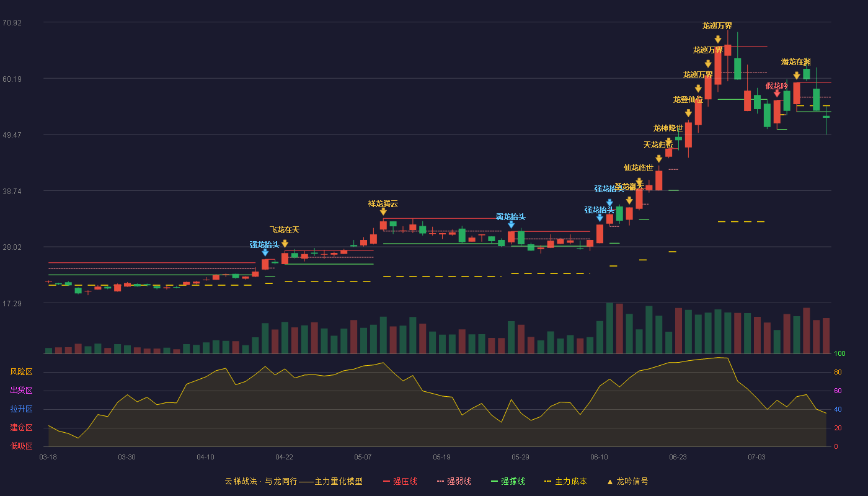
Task: Click the 70.92 price axis label
Action: click(x=12, y=23)
